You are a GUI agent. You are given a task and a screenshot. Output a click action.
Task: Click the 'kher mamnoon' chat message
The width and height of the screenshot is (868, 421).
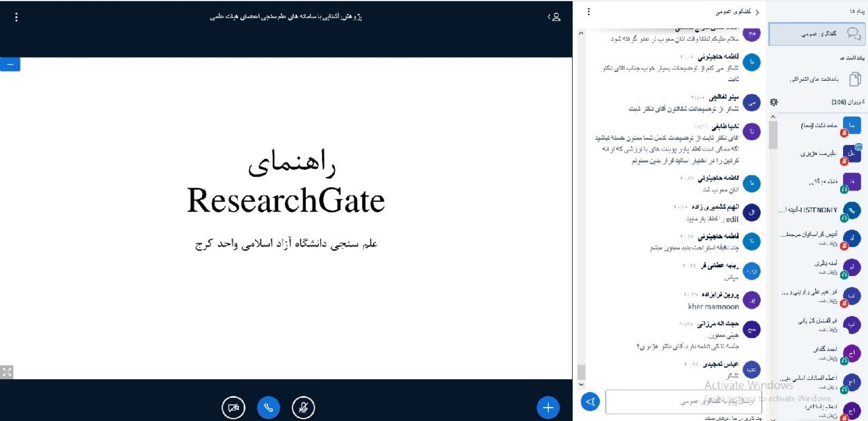713,306
